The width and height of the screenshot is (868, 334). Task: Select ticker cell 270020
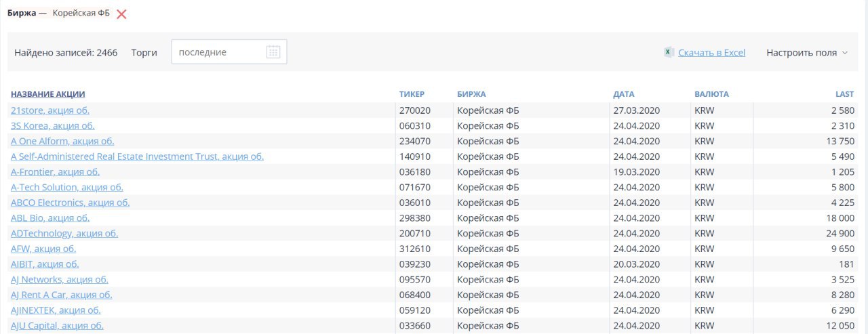[x=415, y=110]
